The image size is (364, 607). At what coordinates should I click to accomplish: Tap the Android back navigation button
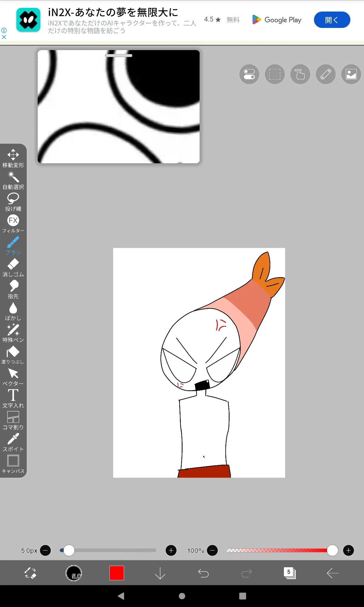click(x=121, y=596)
